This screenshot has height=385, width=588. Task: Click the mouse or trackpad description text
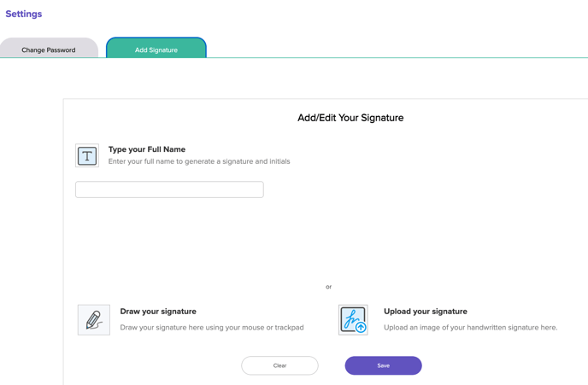point(212,327)
